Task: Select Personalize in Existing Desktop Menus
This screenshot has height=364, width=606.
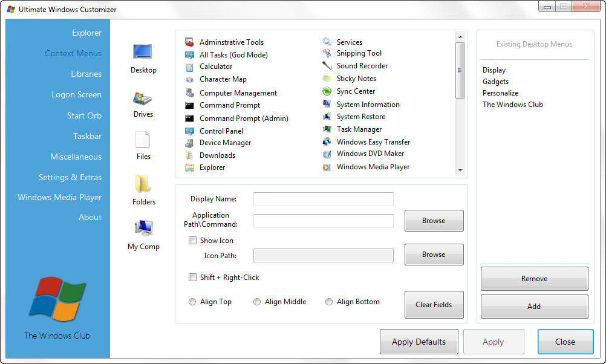Action: pos(500,93)
